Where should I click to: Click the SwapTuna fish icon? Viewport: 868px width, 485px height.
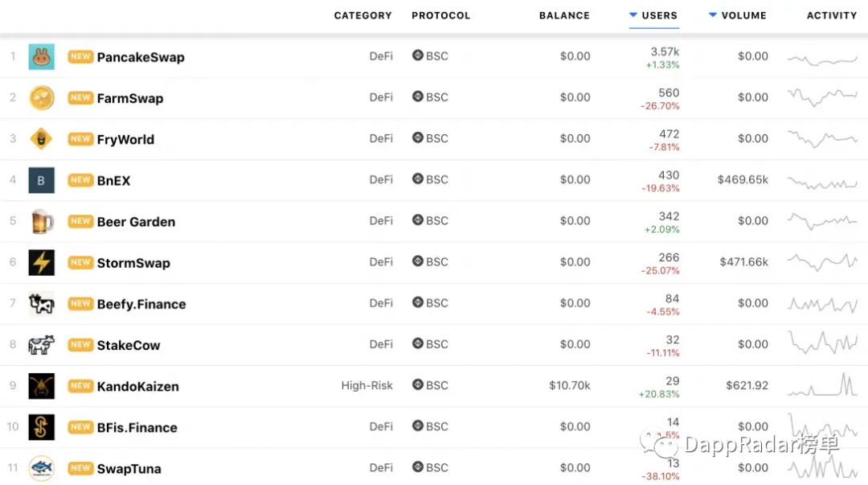[42, 468]
